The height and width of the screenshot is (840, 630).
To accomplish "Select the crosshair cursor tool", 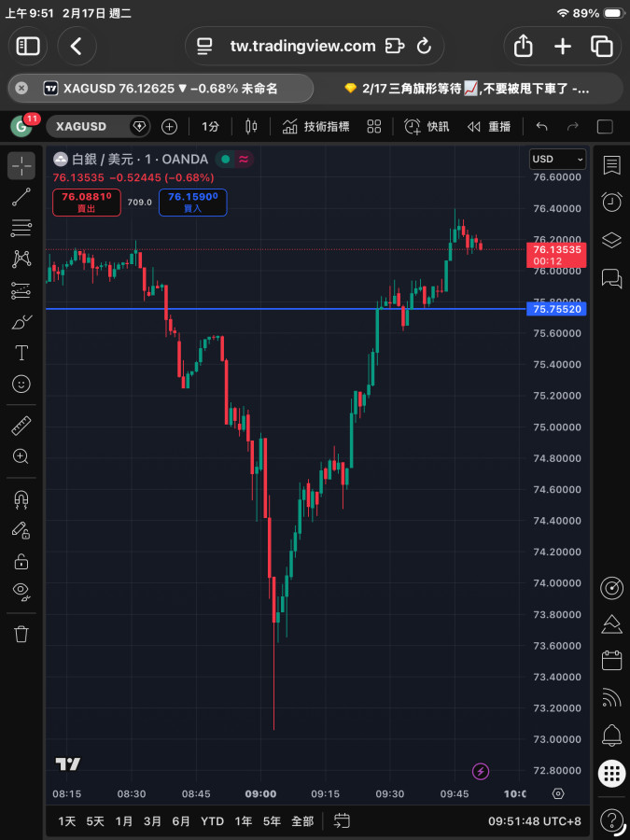I will pyautogui.click(x=21, y=165).
